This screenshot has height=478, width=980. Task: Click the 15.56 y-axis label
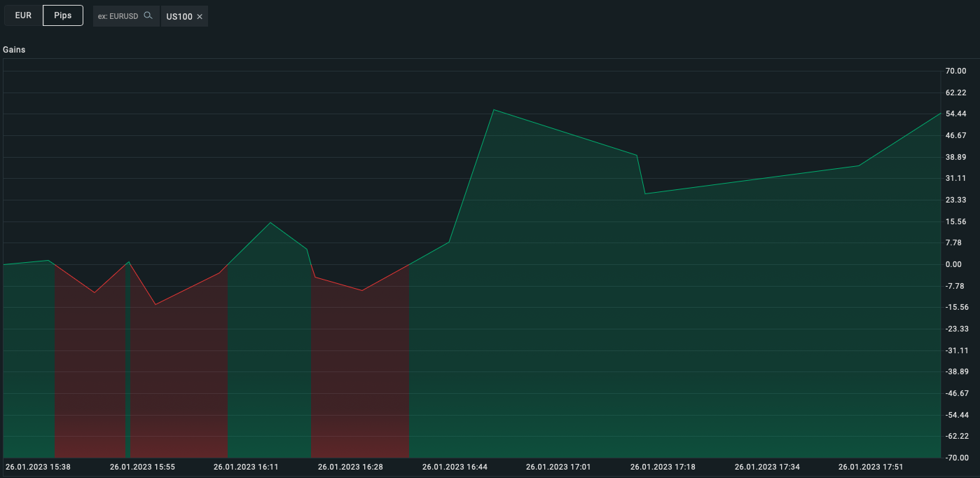(x=955, y=221)
